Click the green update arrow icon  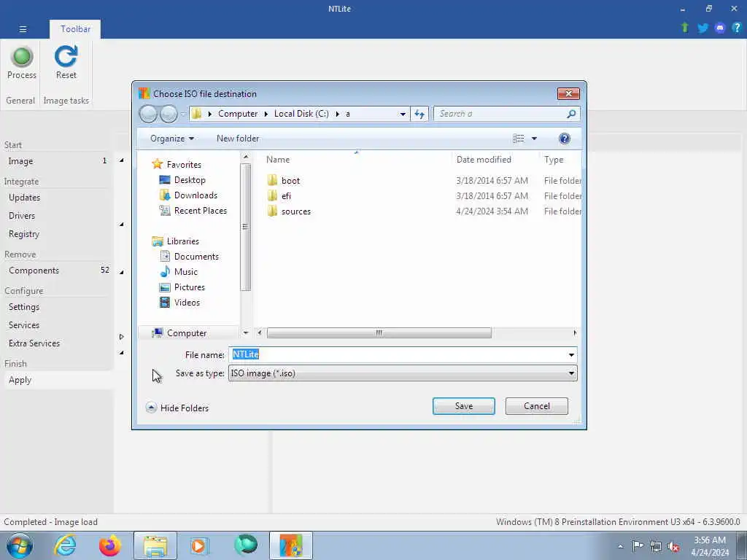[685, 28]
